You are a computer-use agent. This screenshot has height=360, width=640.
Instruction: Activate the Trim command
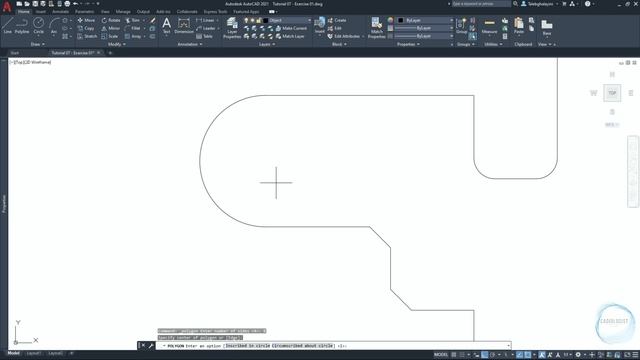[133, 20]
